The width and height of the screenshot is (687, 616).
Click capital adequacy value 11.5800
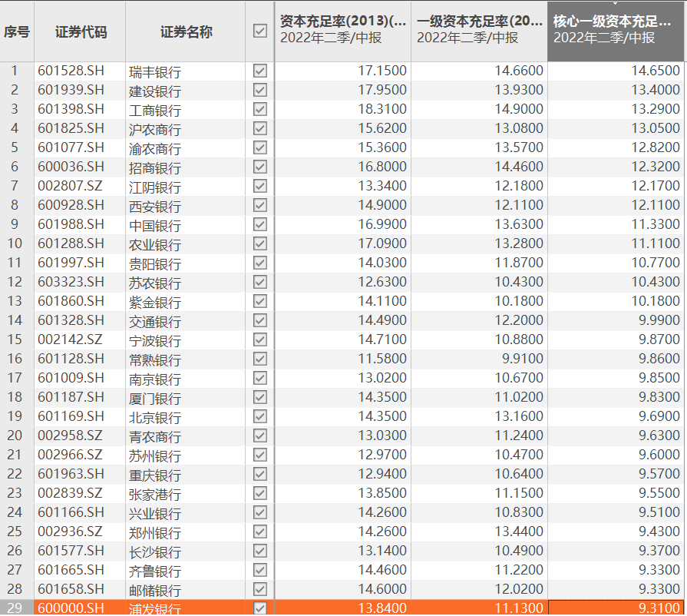tap(382, 359)
